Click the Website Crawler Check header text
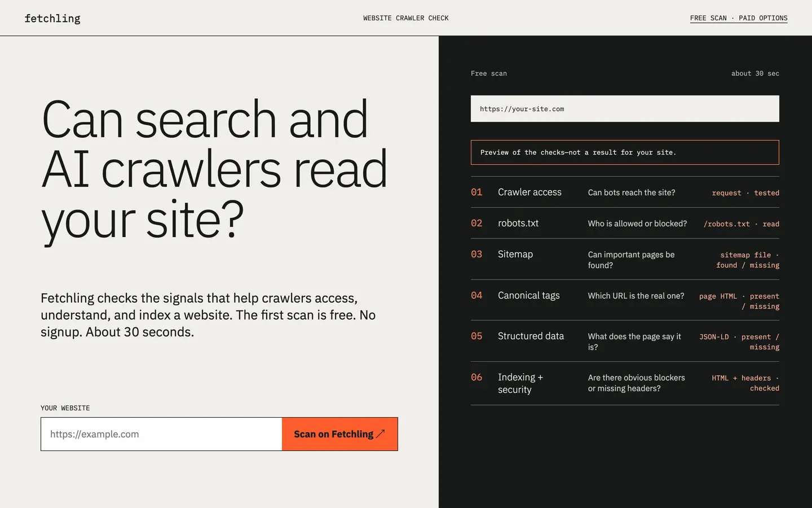Image resolution: width=812 pixels, height=508 pixels. [406, 18]
